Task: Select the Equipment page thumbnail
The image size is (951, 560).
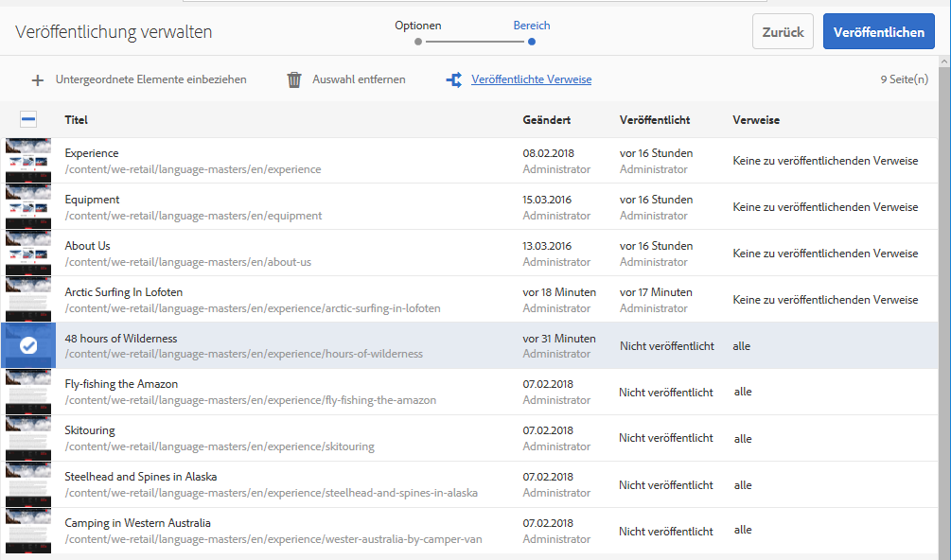Action: (x=28, y=207)
